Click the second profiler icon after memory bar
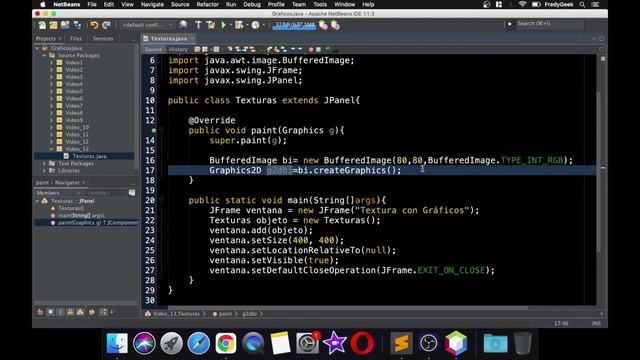The image size is (640, 360). [x=336, y=25]
